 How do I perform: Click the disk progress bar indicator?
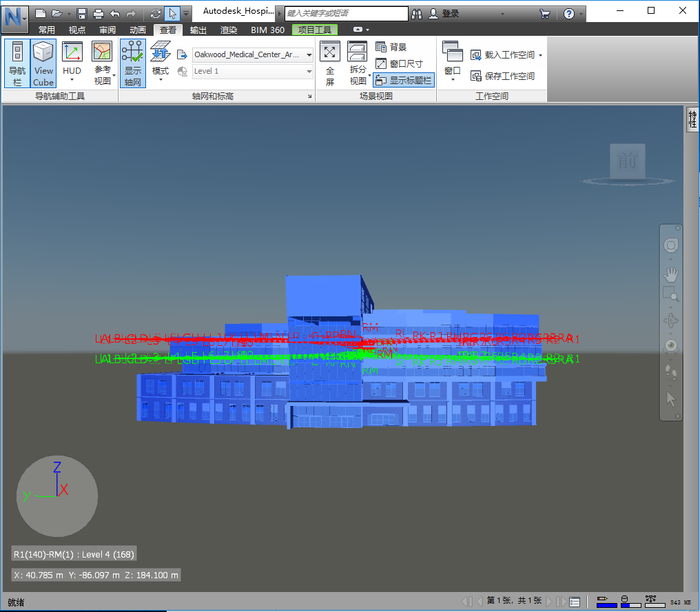tap(631, 601)
